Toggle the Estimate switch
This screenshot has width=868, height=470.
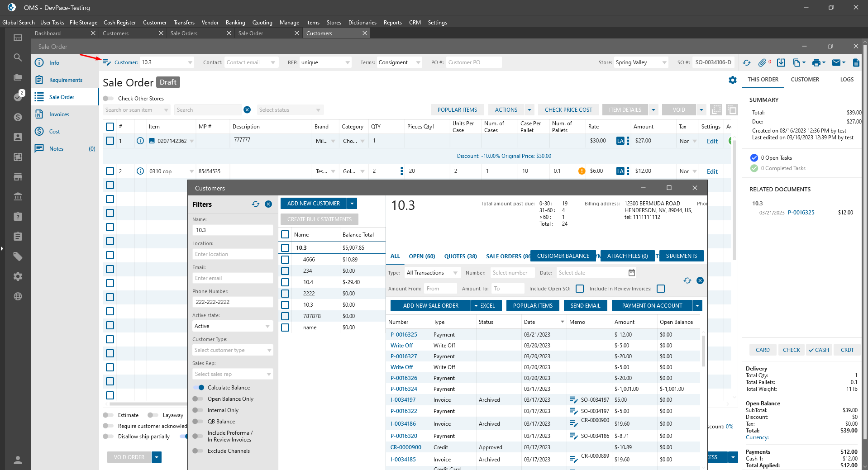(108, 415)
